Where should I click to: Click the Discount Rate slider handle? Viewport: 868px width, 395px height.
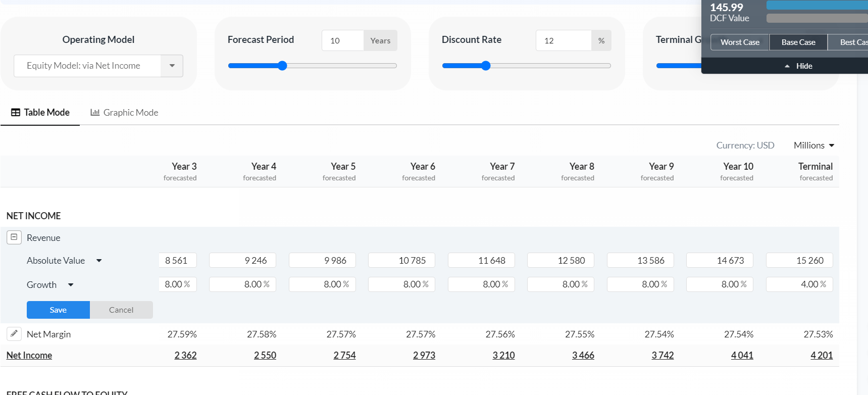pos(486,66)
